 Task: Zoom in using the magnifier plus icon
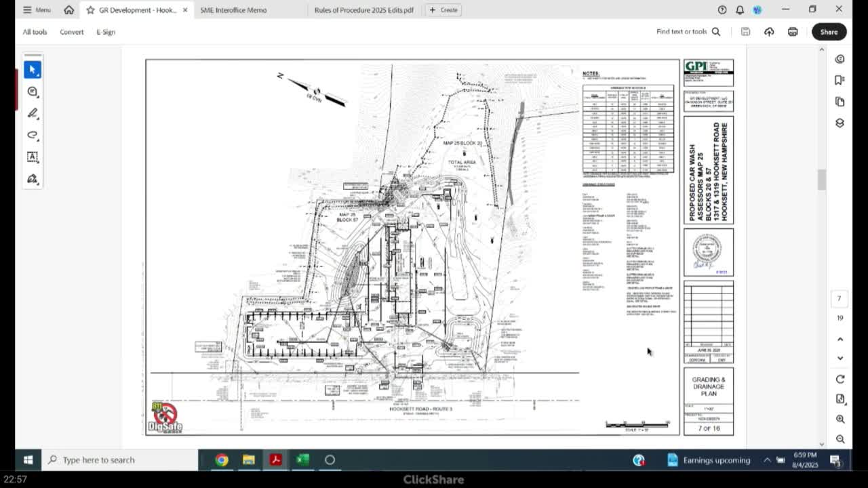840,419
